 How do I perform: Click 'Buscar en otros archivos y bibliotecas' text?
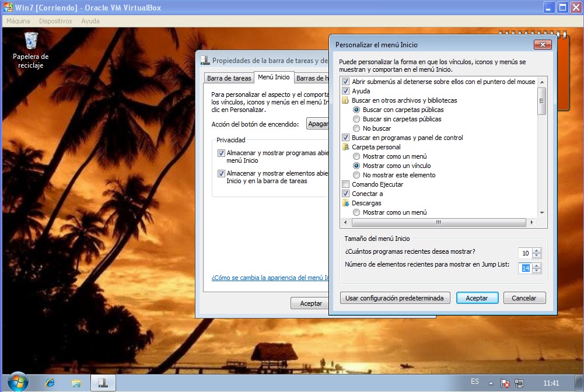tap(404, 100)
